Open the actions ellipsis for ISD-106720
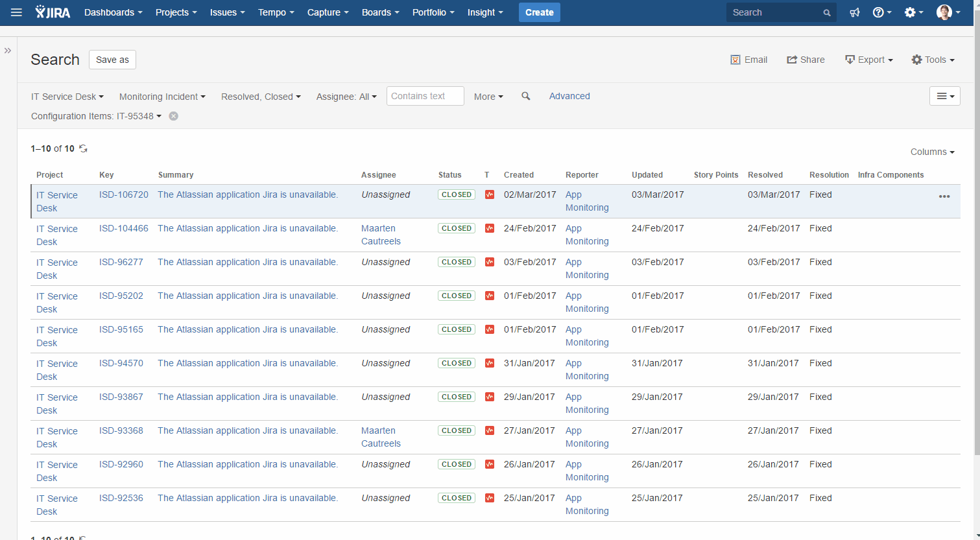This screenshot has width=980, height=540. point(944,196)
